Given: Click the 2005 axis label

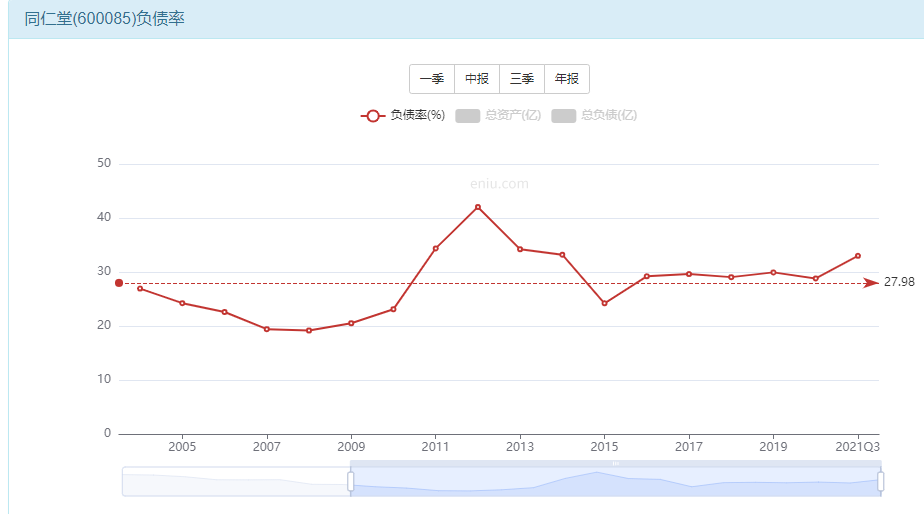Looking at the screenshot, I should coord(182,447).
